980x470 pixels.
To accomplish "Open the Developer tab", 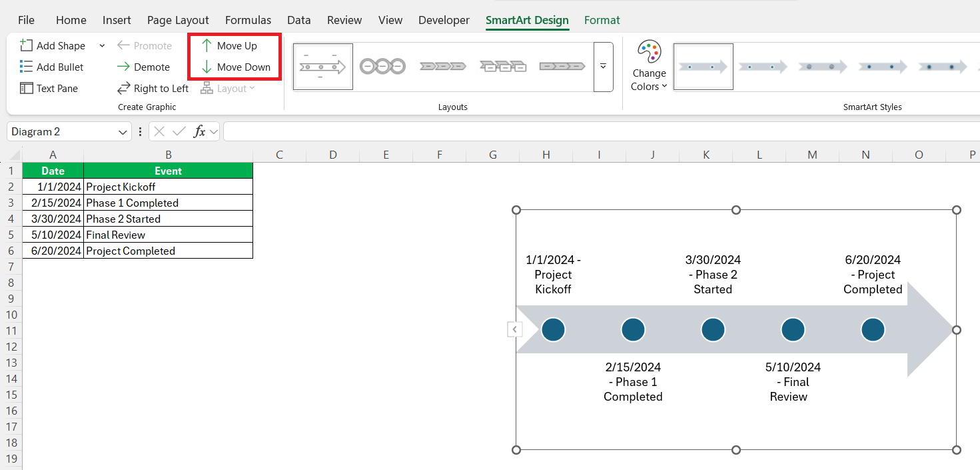I will tap(444, 20).
